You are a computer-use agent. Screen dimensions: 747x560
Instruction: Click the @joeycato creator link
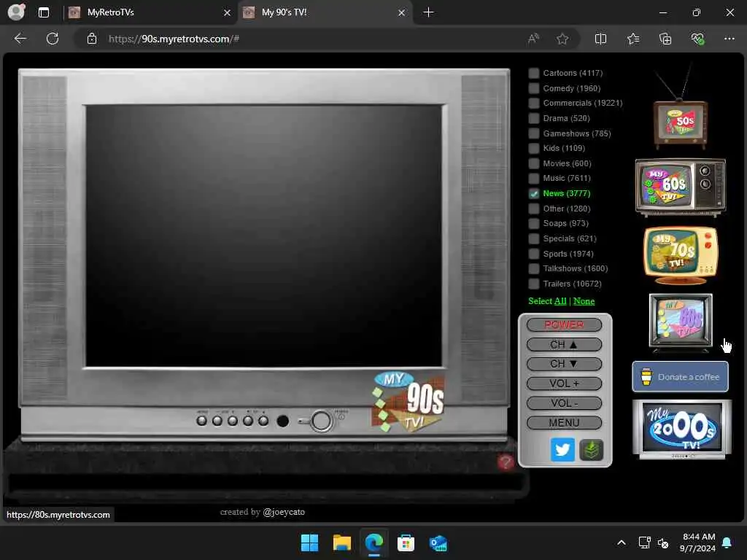click(284, 512)
